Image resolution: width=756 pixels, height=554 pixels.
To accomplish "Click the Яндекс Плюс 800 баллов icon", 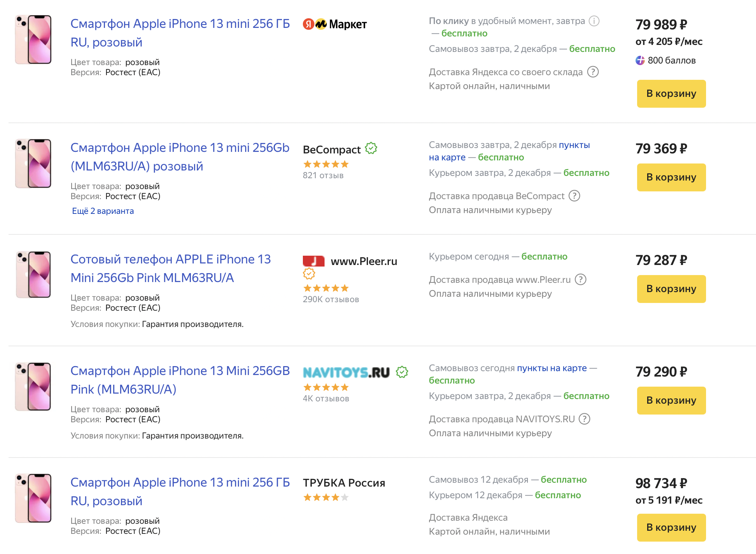I will point(640,60).
